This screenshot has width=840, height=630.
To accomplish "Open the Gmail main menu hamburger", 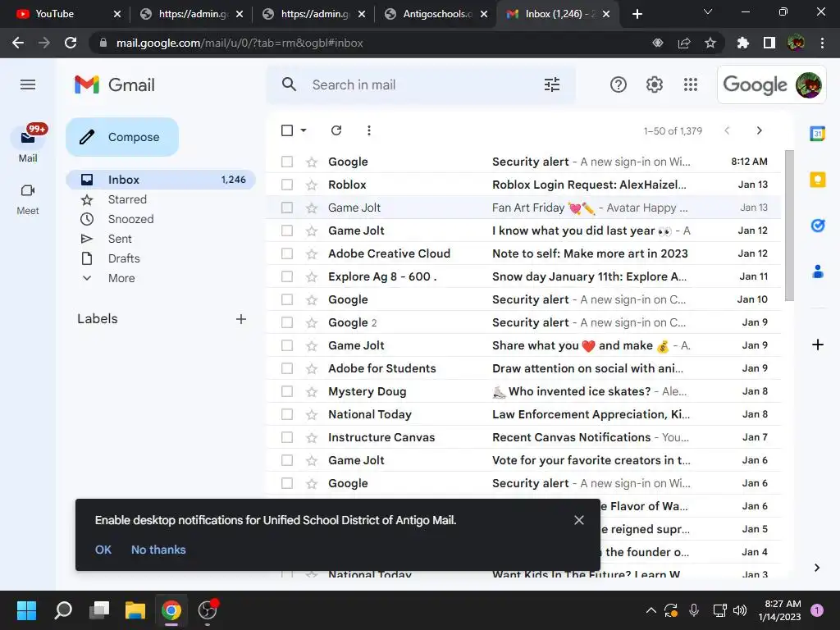I will pyautogui.click(x=28, y=84).
